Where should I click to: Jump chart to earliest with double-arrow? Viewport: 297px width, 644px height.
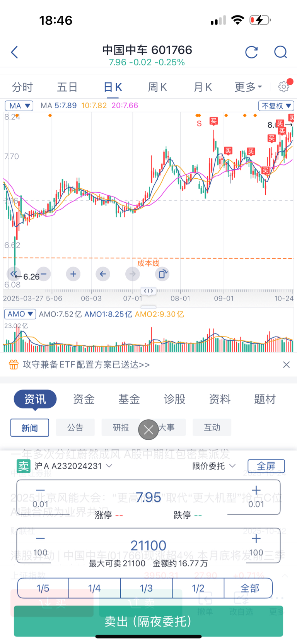tap(14, 274)
